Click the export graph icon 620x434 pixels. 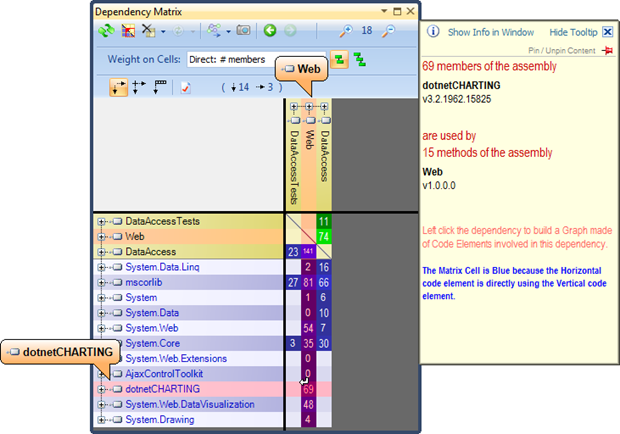pos(214,30)
